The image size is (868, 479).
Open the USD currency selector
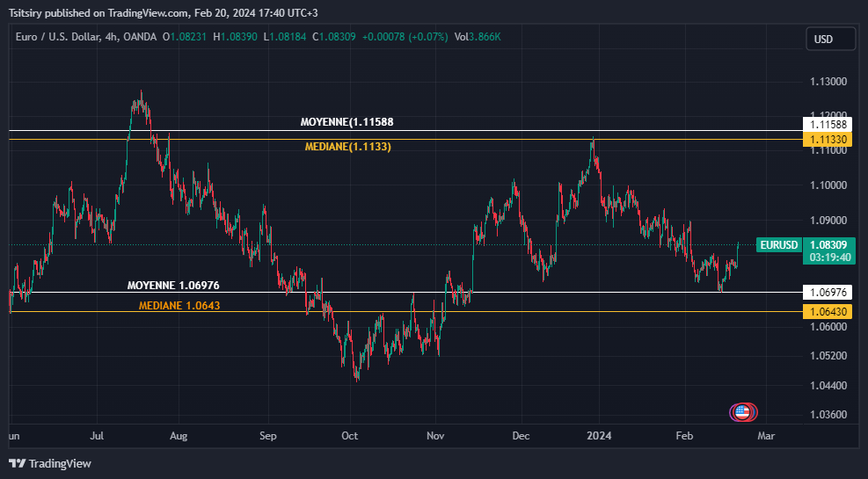(x=830, y=40)
